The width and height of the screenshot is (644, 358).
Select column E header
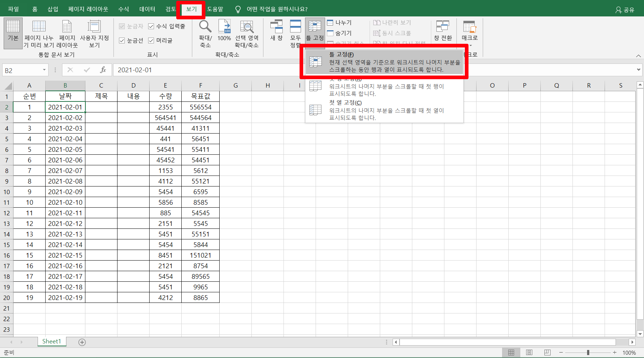click(x=165, y=85)
